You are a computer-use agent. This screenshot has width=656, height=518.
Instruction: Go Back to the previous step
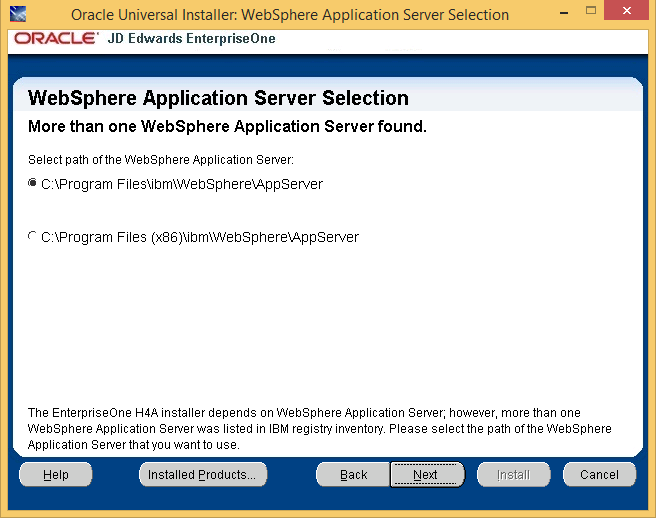point(353,474)
